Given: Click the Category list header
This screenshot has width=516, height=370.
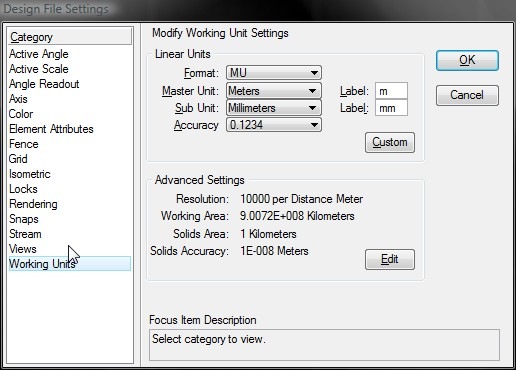Looking at the screenshot, I should pos(70,37).
